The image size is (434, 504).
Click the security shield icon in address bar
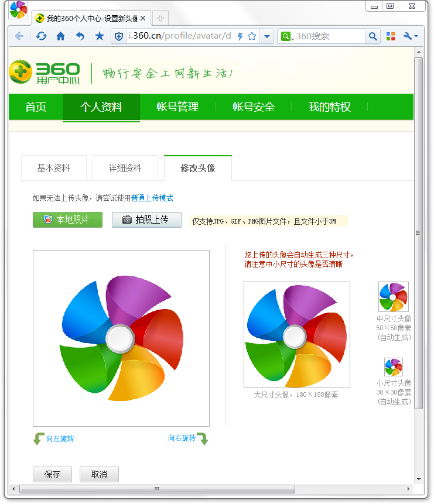click(119, 36)
